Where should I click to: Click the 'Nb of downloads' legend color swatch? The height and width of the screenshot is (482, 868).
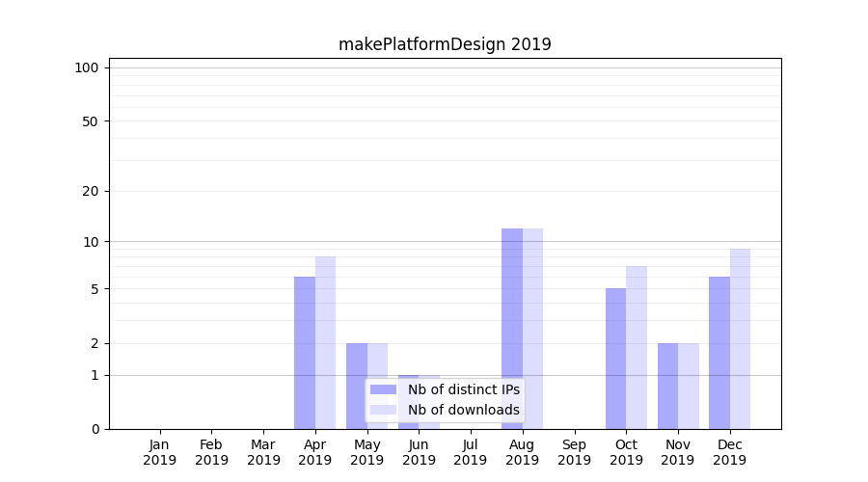[x=383, y=410]
